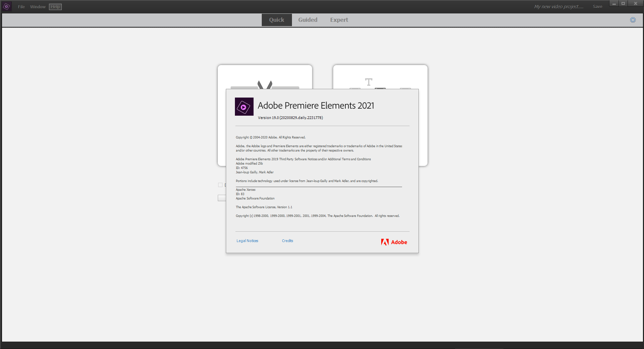The image size is (644, 349).
Task: Click the Save button in the title bar
Action: click(597, 7)
